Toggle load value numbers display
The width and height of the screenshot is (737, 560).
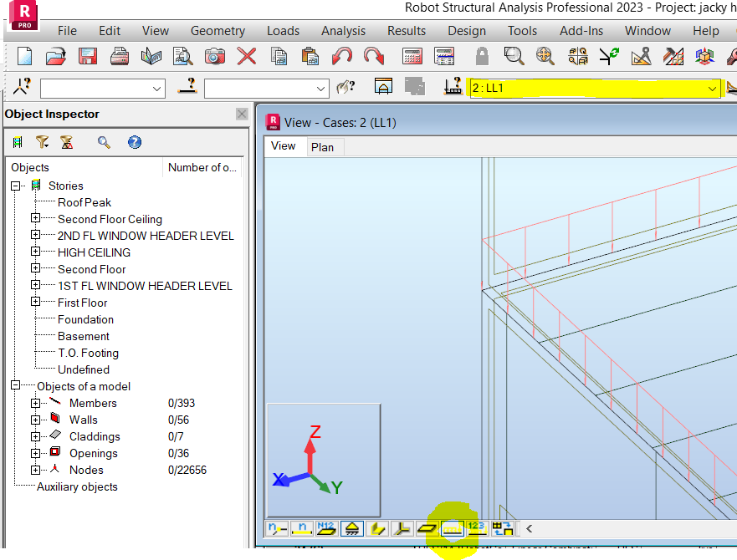[477, 528]
